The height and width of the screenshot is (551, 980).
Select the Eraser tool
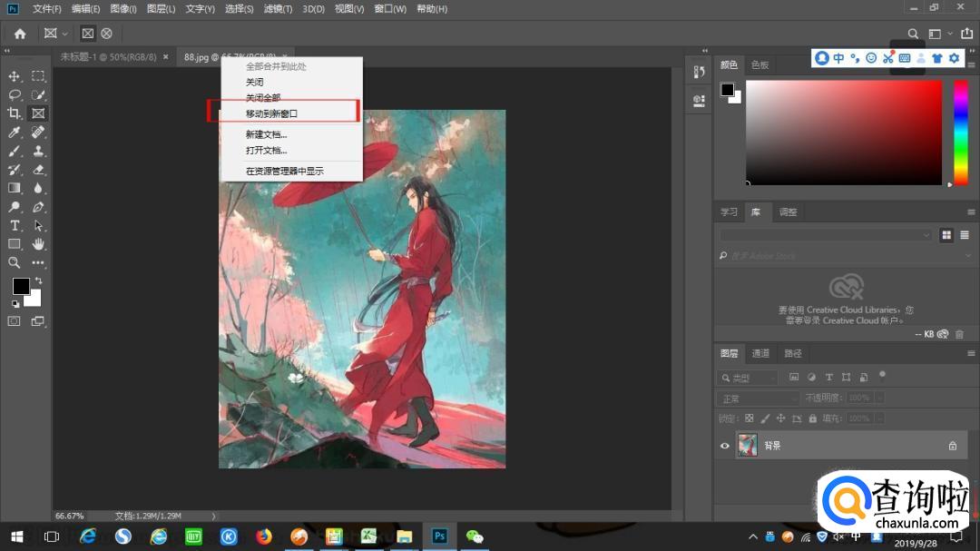pyautogui.click(x=38, y=170)
